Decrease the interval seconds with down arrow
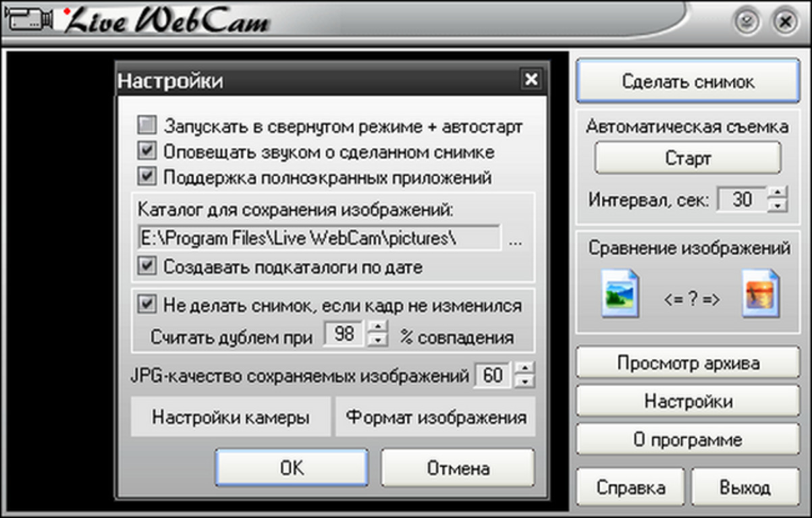Screen dimensions: 812x518 tap(778, 205)
